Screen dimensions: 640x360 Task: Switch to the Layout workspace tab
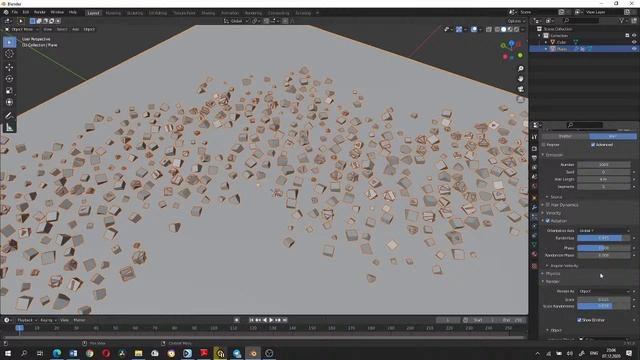pos(93,13)
